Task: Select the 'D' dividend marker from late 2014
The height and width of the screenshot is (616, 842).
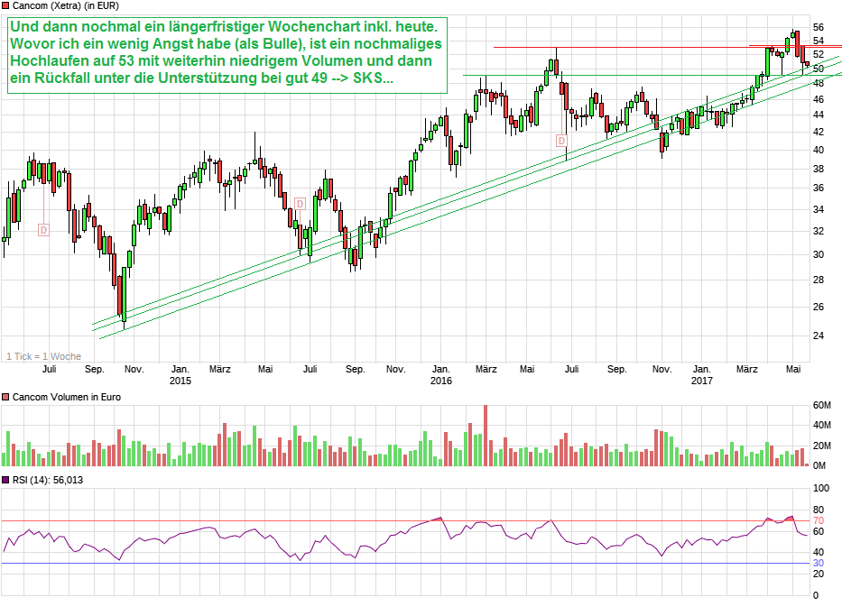Action: pos(42,230)
